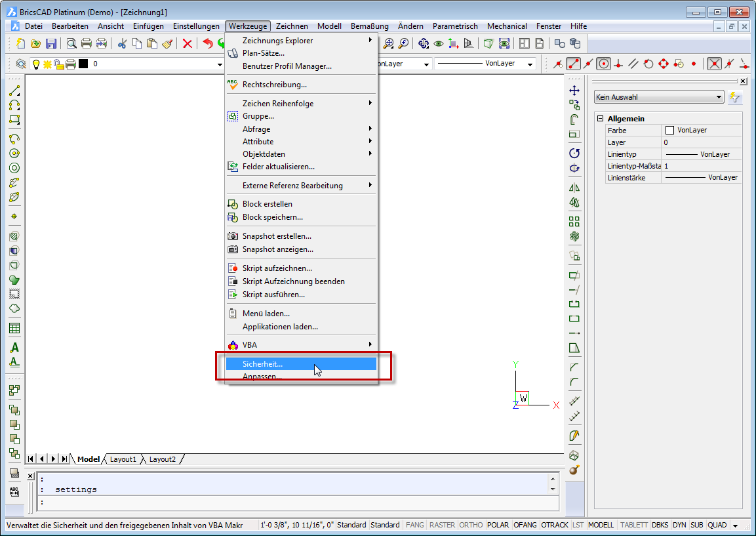This screenshot has width=756, height=536.
Task: Open the line weight VonLayer dropdown
Action: [485, 64]
